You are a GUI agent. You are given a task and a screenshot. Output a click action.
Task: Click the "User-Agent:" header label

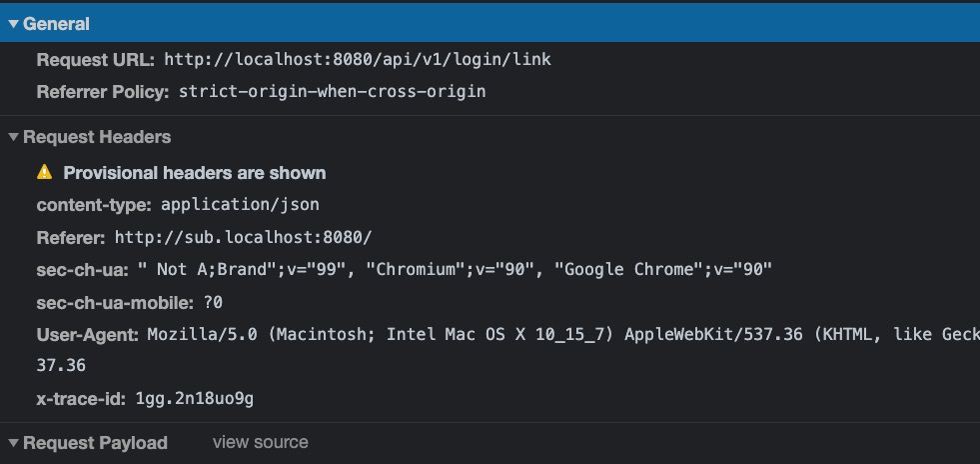pos(88,334)
